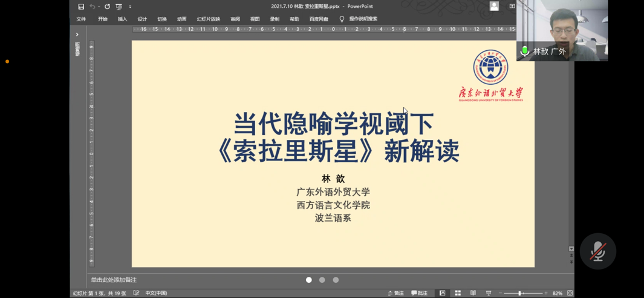Screen dimensions: 644x298
Task: Fit slide to current window
Action: coord(570,293)
